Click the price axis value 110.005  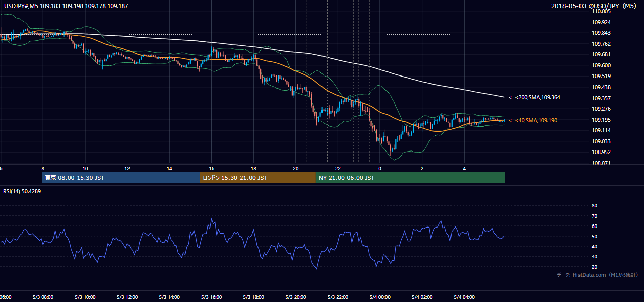coord(601,11)
